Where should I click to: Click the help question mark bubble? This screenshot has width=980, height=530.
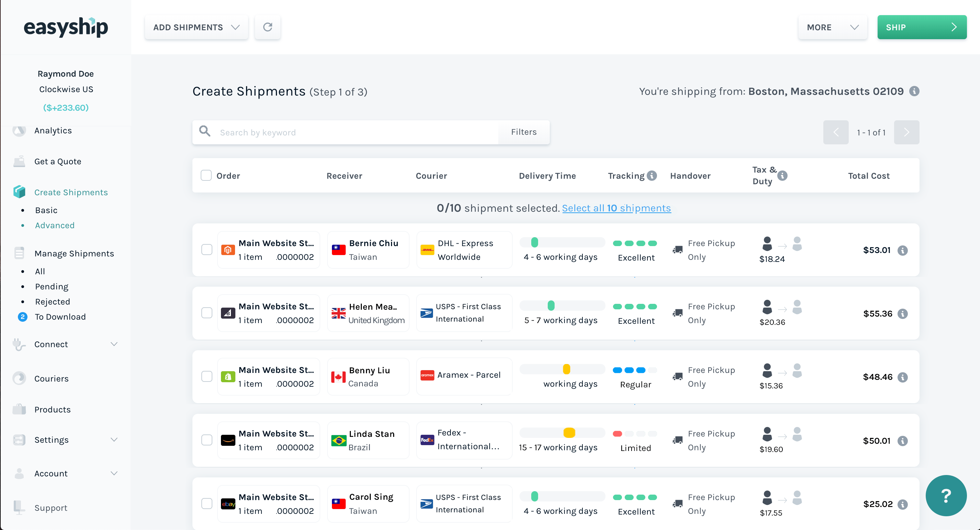[x=946, y=495]
